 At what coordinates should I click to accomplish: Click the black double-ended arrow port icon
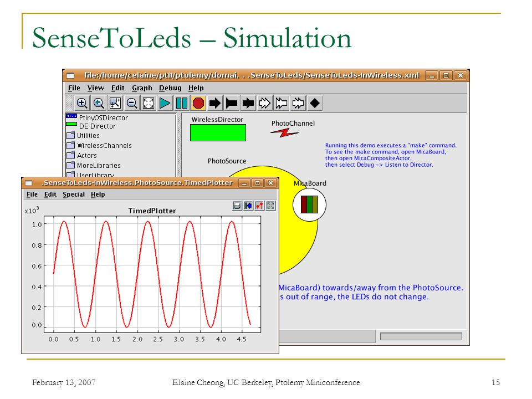click(x=248, y=103)
